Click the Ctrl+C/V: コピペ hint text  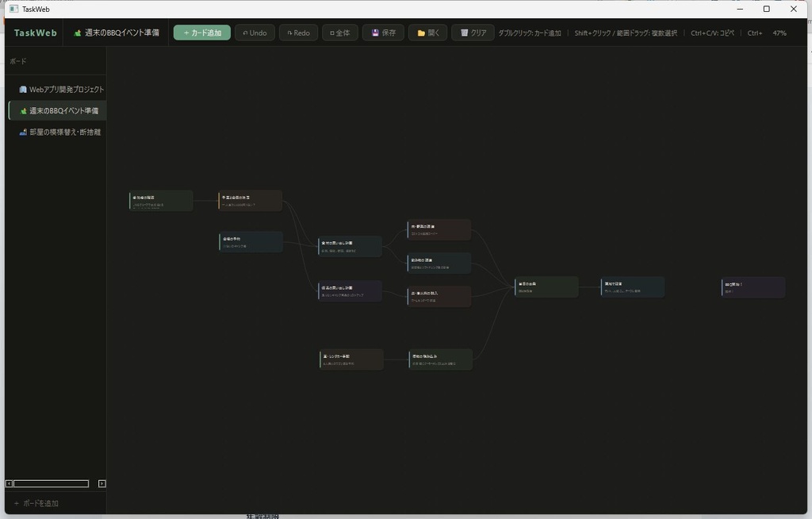(x=712, y=33)
